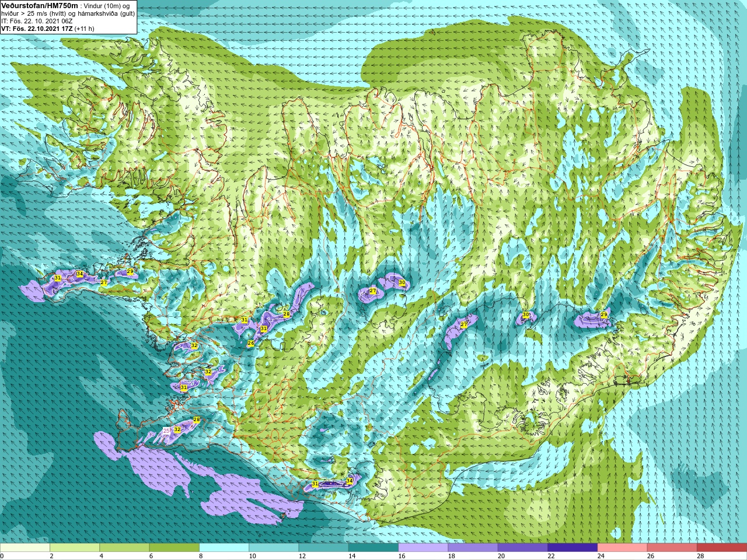Pick the 2–4 m/s light green legend swatch
The height and width of the screenshot is (560, 747).
(75, 548)
